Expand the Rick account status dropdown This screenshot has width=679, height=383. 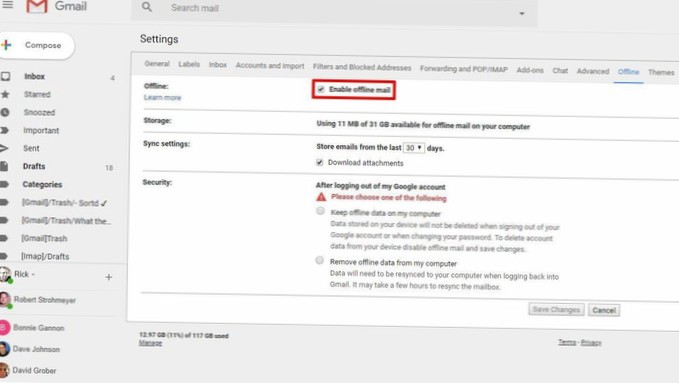(x=33, y=274)
